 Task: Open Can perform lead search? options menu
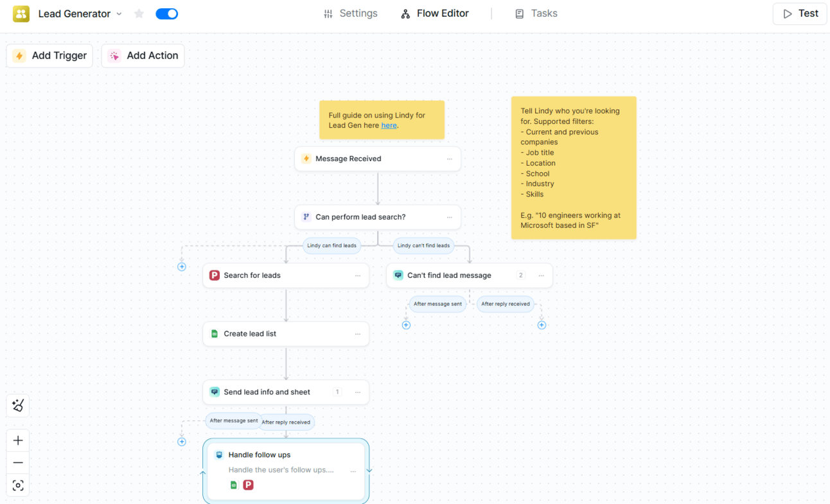coord(450,217)
